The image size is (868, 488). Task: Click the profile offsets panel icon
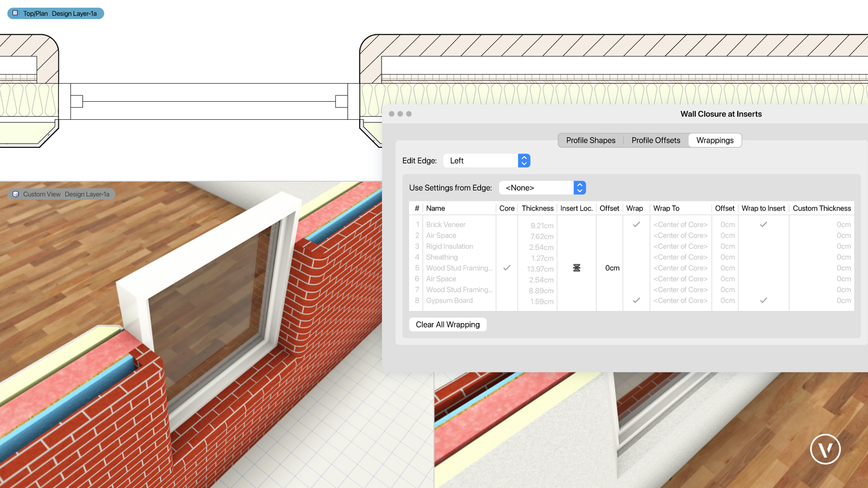pos(656,140)
